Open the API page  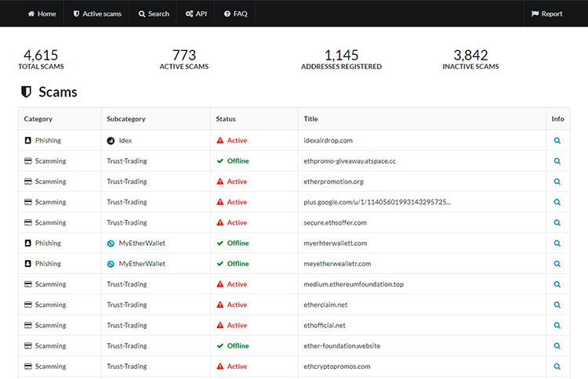(197, 14)
